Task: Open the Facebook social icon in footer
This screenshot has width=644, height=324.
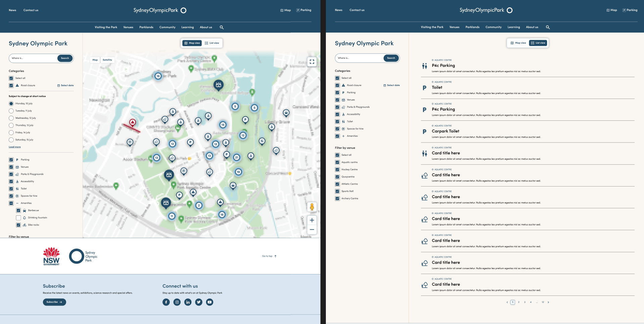Action: 166,302
